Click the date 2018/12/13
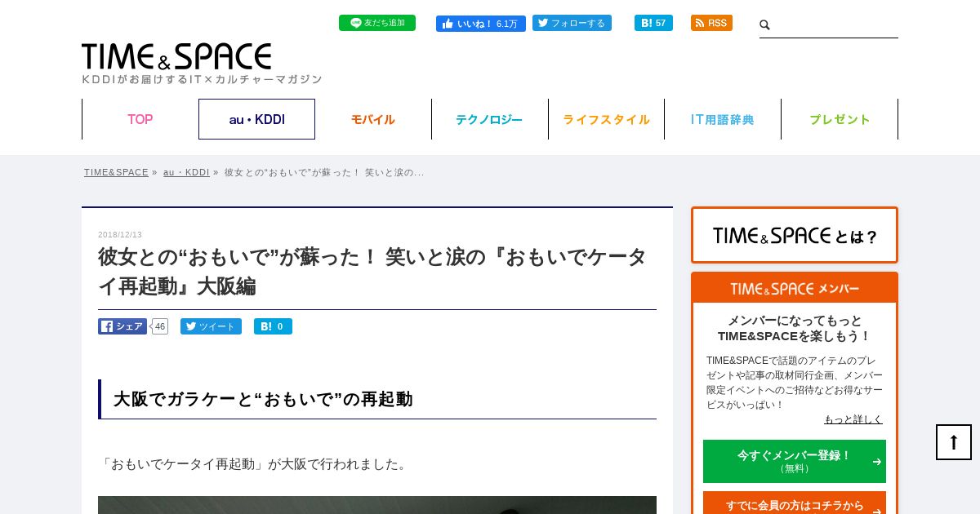Image resolution: width=980 pixels, height=514 pixels. (x=120, y=234)
